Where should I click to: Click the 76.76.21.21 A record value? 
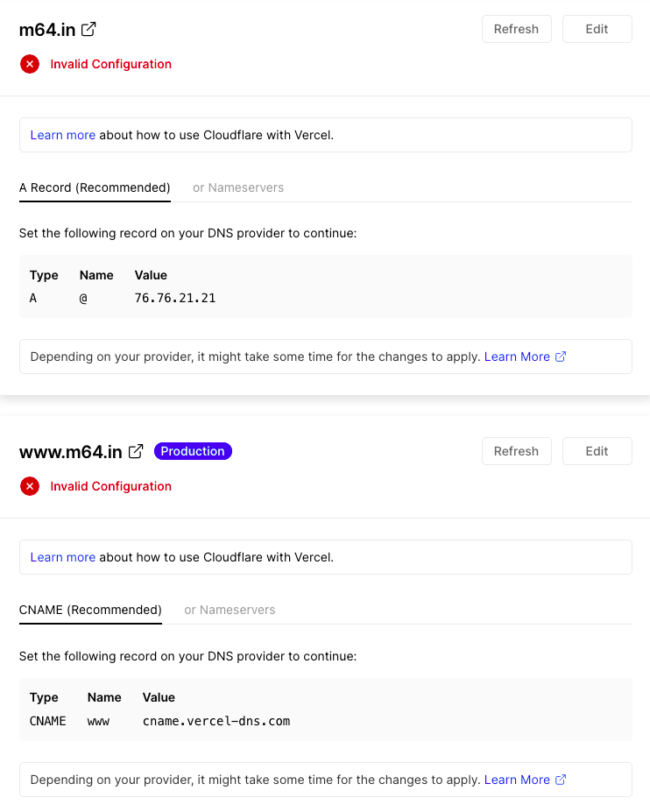coord(175,298)
